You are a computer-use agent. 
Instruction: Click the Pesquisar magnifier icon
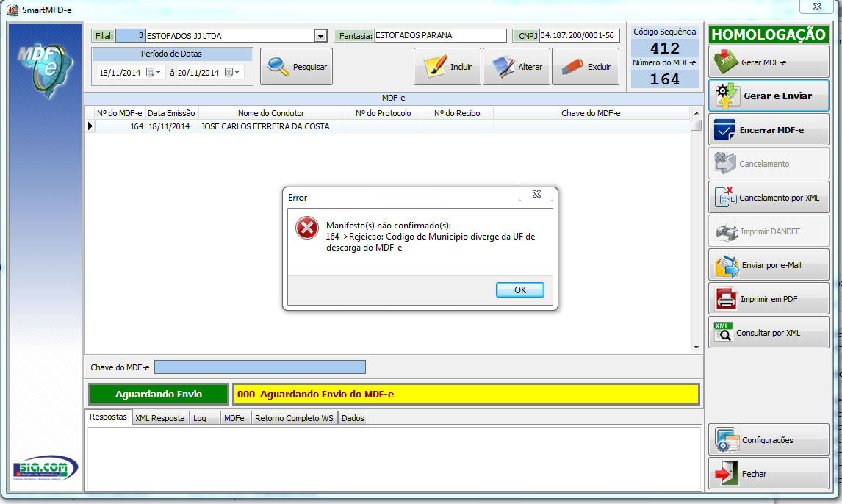tap(278, 67)
